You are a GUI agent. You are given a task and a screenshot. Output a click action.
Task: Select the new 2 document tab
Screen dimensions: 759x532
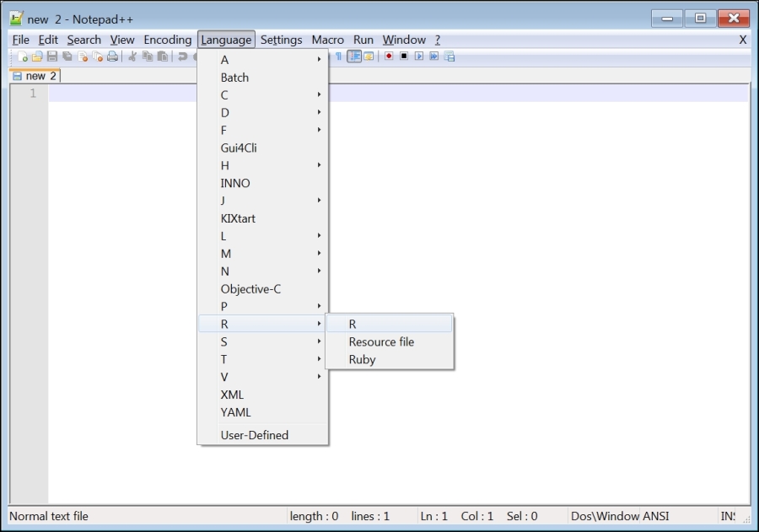35,76
